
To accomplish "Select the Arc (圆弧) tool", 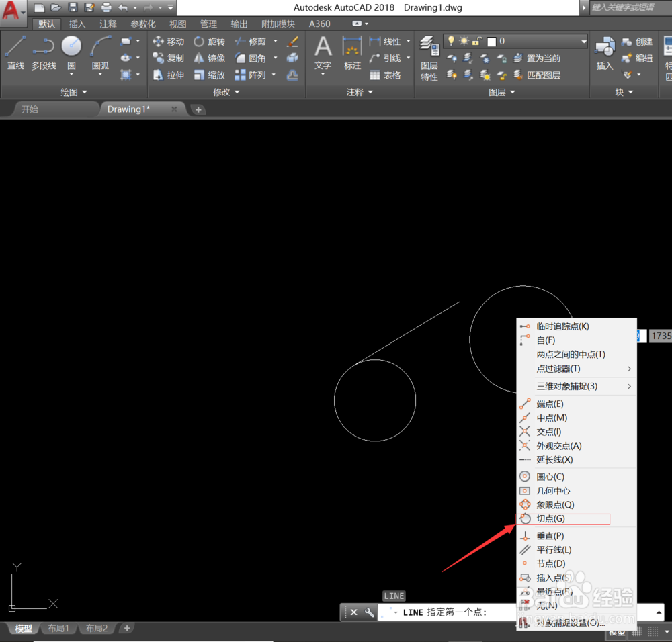I will coord(100,52).
